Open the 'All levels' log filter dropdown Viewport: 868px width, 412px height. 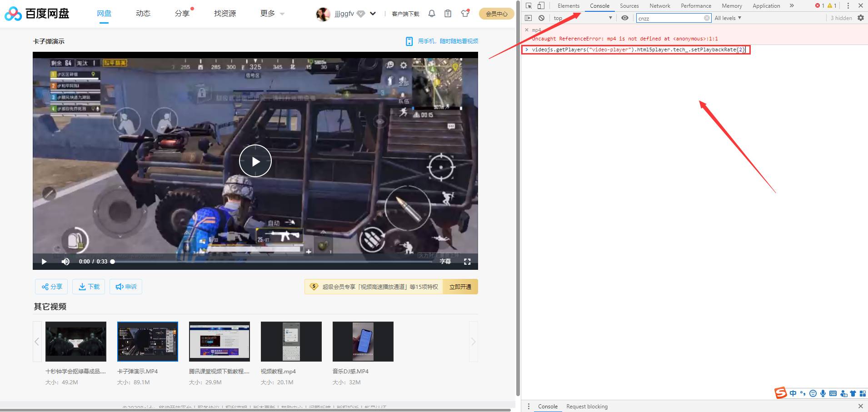728,18
